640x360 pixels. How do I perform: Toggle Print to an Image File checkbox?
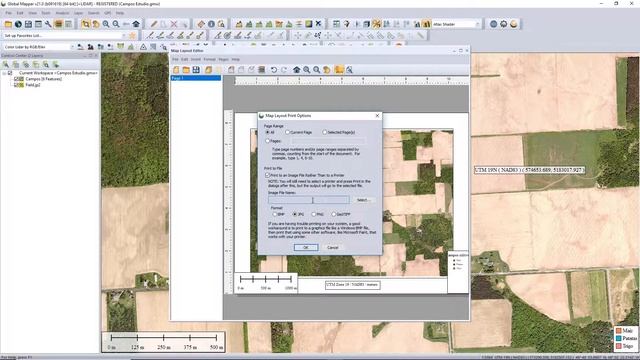coord(268,175)
